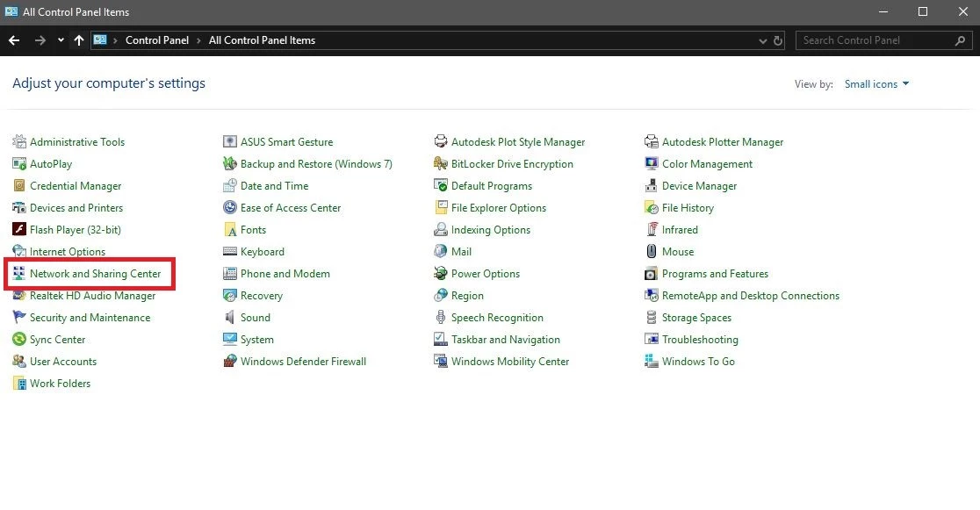Image resolution: width=980 pixels, height=510 pixels.
Task: Click the Device Manager icon
Action: coord(652,185)
